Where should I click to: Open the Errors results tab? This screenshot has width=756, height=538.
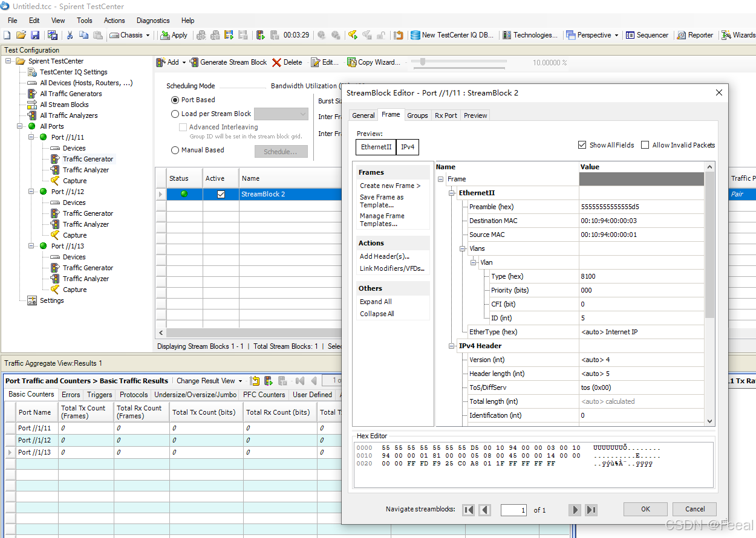pyautogui.click(x=70, y=395)
